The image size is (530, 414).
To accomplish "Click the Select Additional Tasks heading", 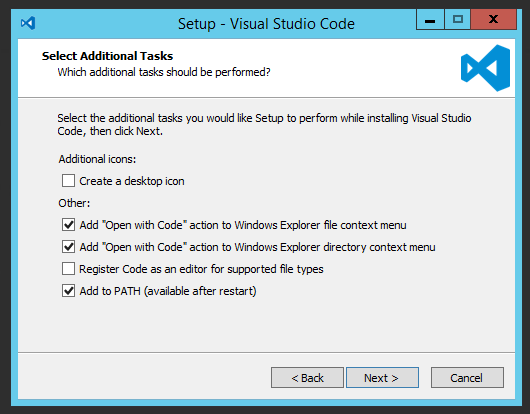I will (x=107, y=56).
